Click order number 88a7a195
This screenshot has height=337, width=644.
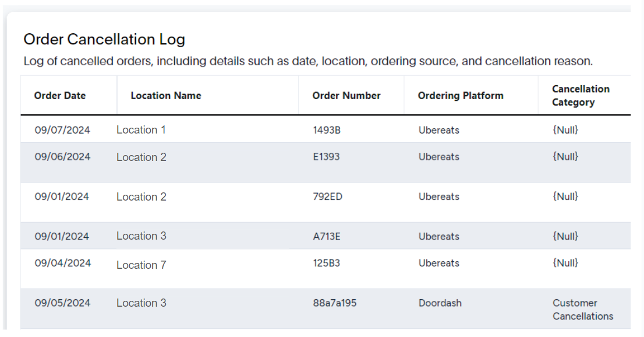(335, 303)
